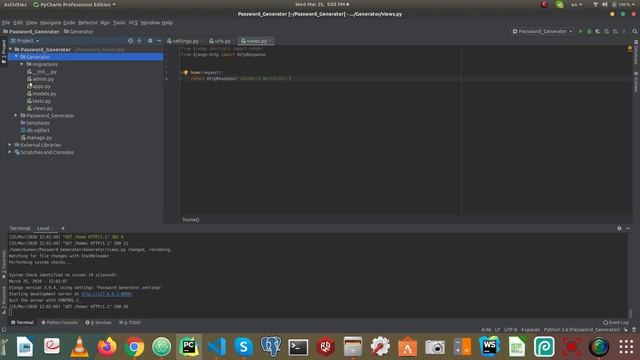The width and height of the screenshot is (640, 360).
Task: Expand the inner Password_Generater package folder
Action: [16, 116]
